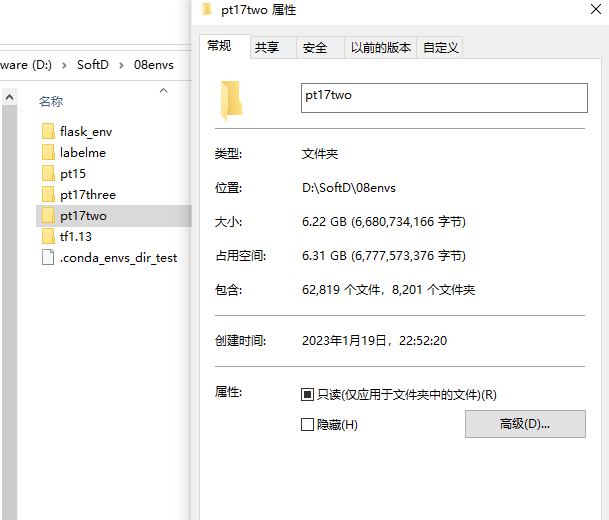
Task: Click the 名称 column header
Action: tap(51, 101)
